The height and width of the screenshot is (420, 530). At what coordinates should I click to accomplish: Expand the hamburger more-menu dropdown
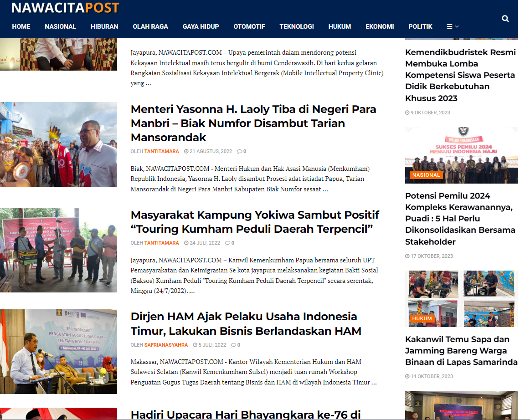(453, 26)
